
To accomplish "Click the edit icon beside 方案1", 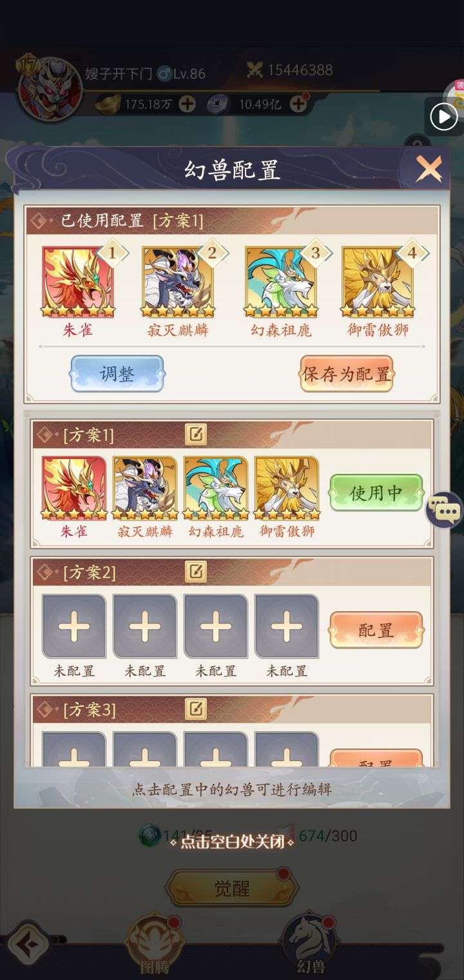I will coord(195,435).
